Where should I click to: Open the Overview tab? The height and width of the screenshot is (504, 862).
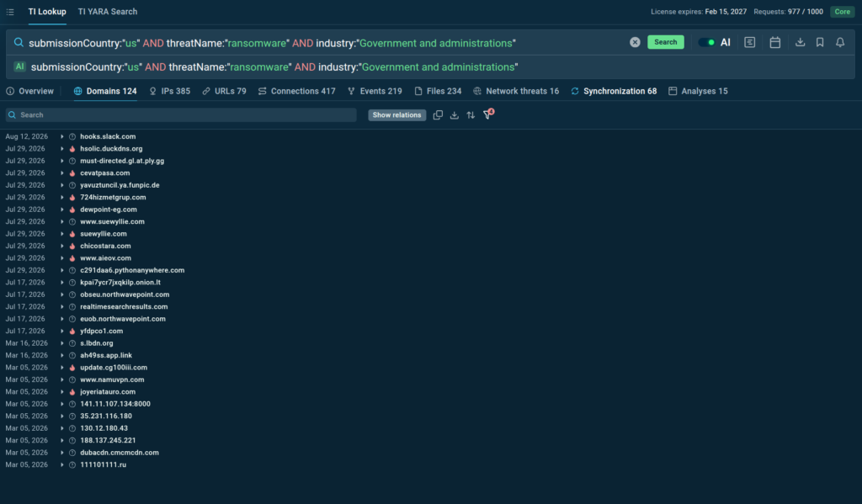click(x=30, y=91)
